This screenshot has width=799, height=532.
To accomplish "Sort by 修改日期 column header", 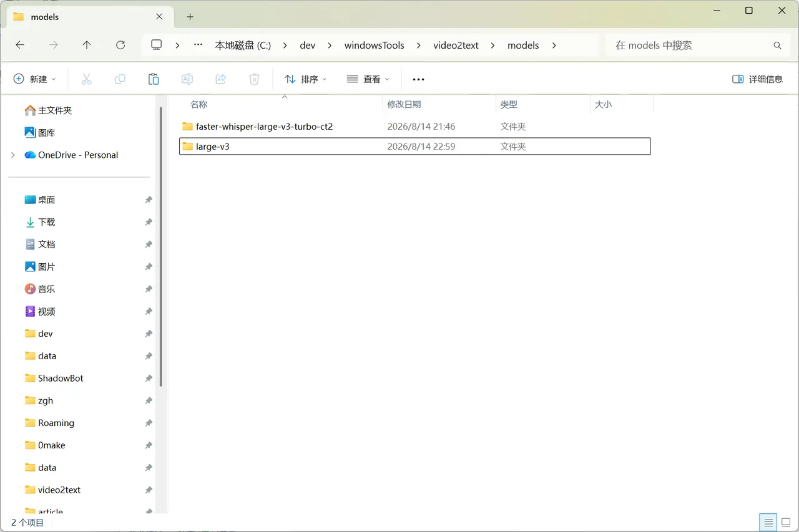I will [x=439, y=104].
